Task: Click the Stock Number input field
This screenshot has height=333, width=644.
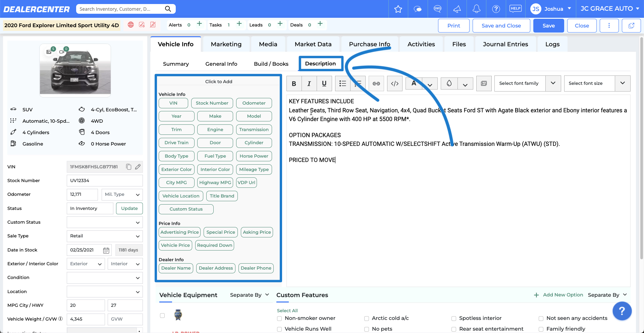Action: (105, 180)
